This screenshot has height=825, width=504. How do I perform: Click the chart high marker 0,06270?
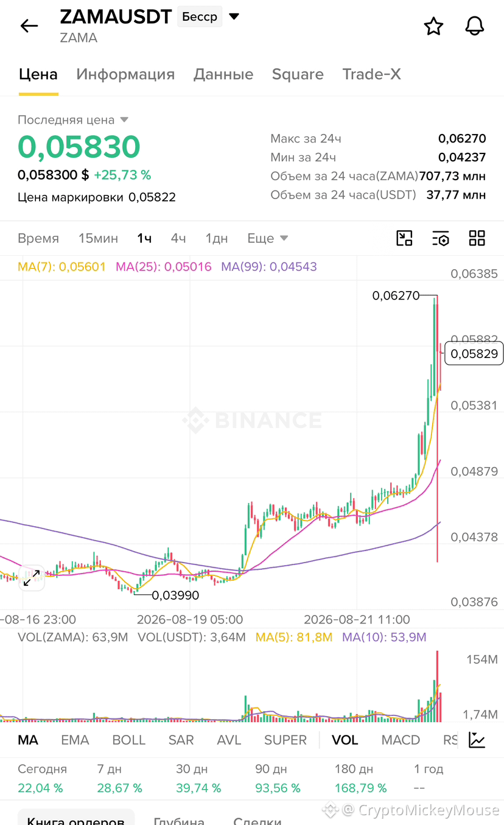click(x=396, y=296)
